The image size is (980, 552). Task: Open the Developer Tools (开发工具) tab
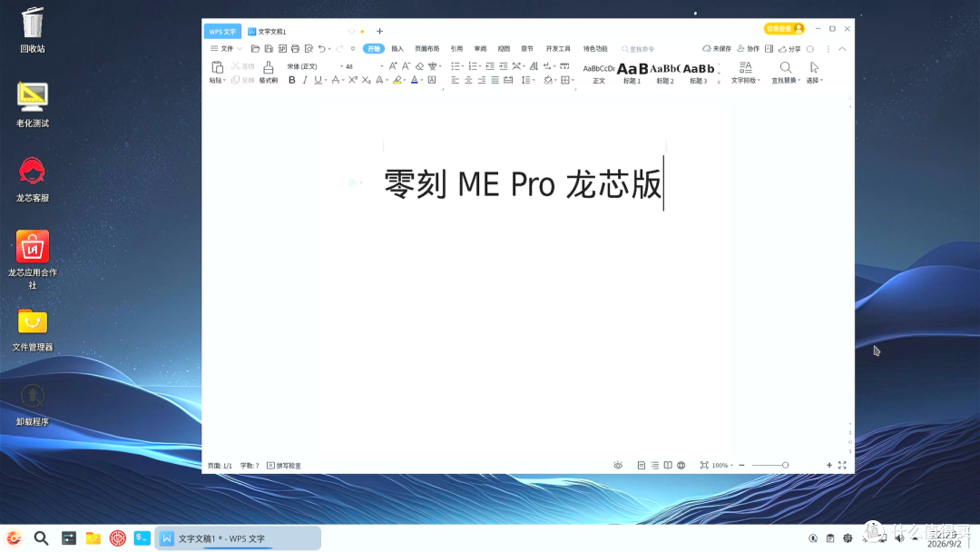(x=558, y=49)
